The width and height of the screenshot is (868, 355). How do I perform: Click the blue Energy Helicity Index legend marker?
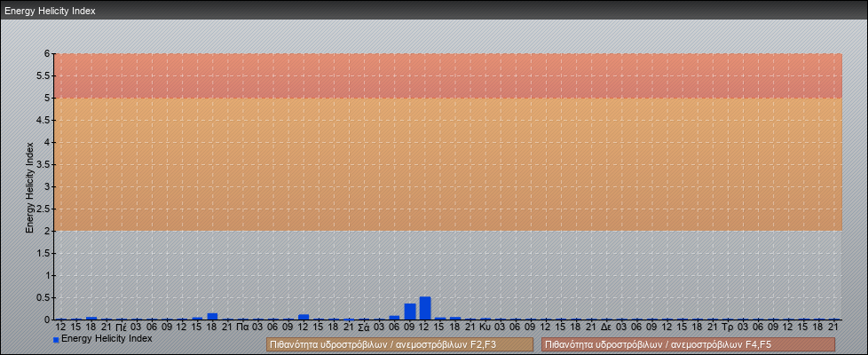coord(56,340)
